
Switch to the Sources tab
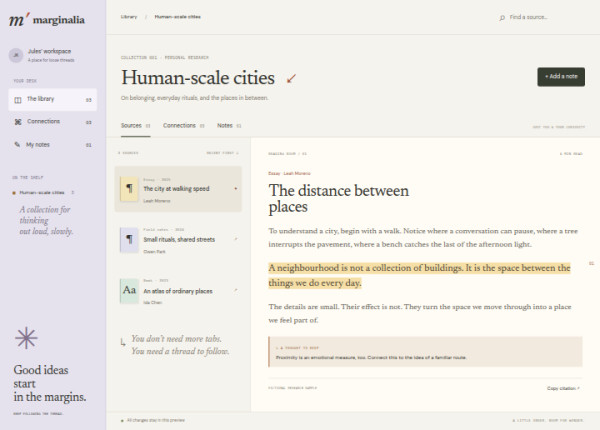click(135, 125)
